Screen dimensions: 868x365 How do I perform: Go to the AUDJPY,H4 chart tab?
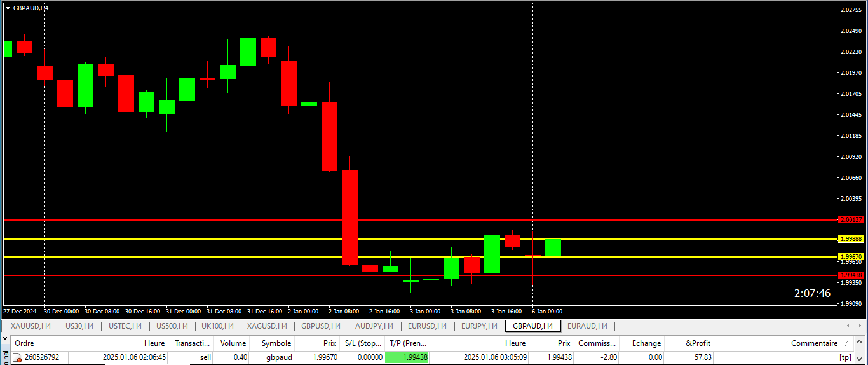[374, 326]
